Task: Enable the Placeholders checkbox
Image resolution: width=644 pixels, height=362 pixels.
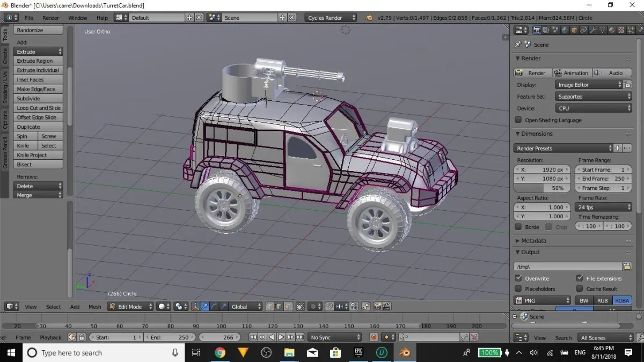Action: [x=518, y=289]
